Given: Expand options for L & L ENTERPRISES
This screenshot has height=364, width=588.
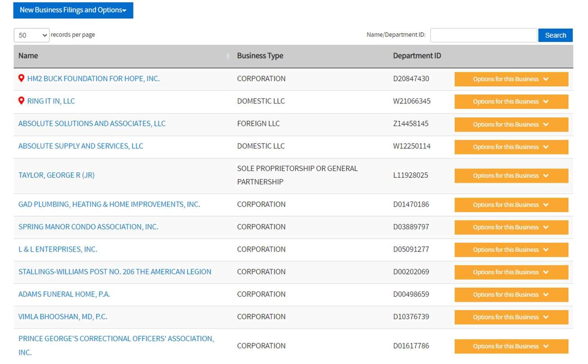Looking at the screenshot, I should coord(511,250).
